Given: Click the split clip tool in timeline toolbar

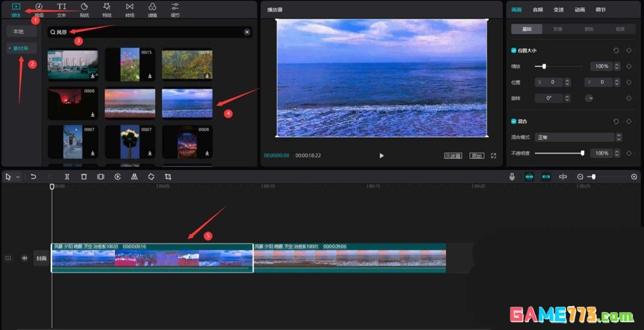Looking at the screenshot, I should pyautogui.click(x=67, y=177).
